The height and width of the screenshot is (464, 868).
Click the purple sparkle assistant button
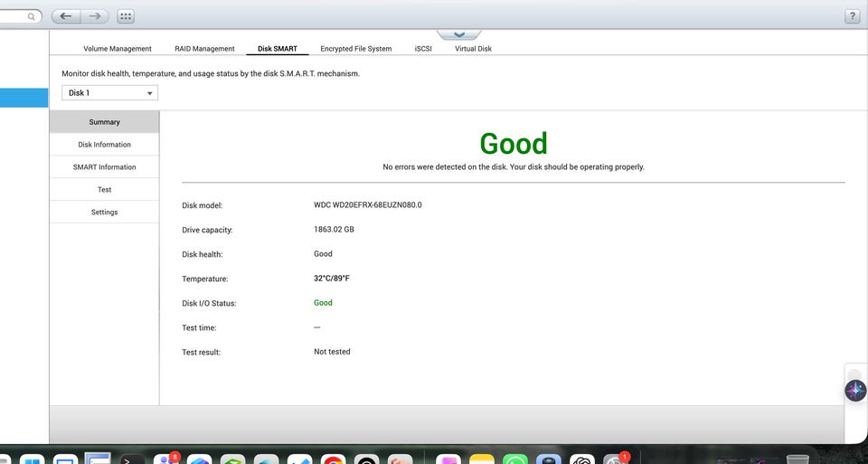(x=855, y=391)
